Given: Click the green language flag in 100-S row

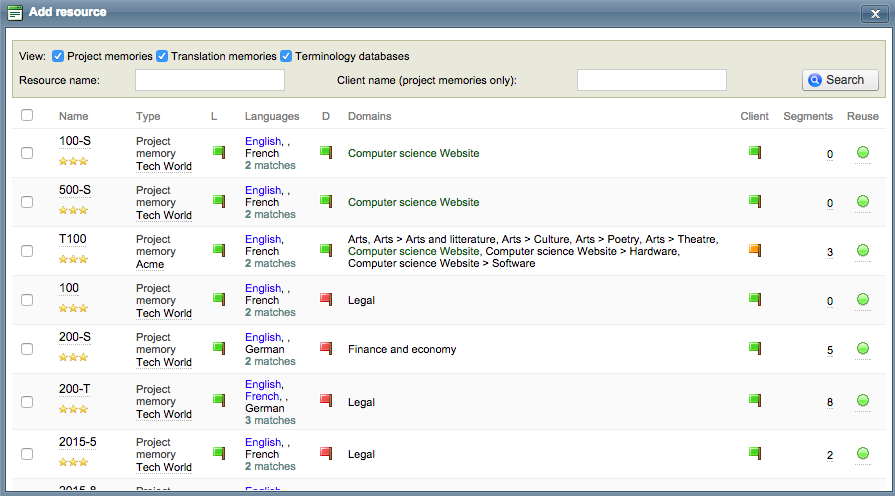Looking at the screenshot, I should (218, 152).
